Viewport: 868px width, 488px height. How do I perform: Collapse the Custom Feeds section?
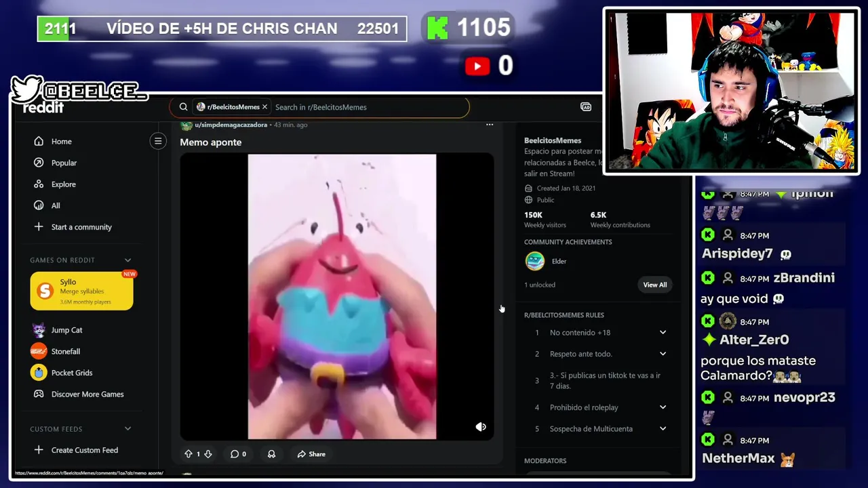(127, 429)
